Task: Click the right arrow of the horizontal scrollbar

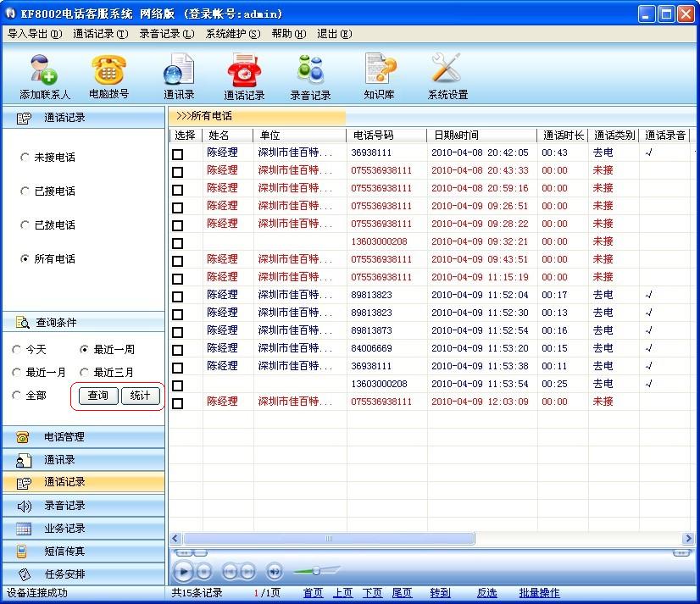Action: [x=688, y=539]
